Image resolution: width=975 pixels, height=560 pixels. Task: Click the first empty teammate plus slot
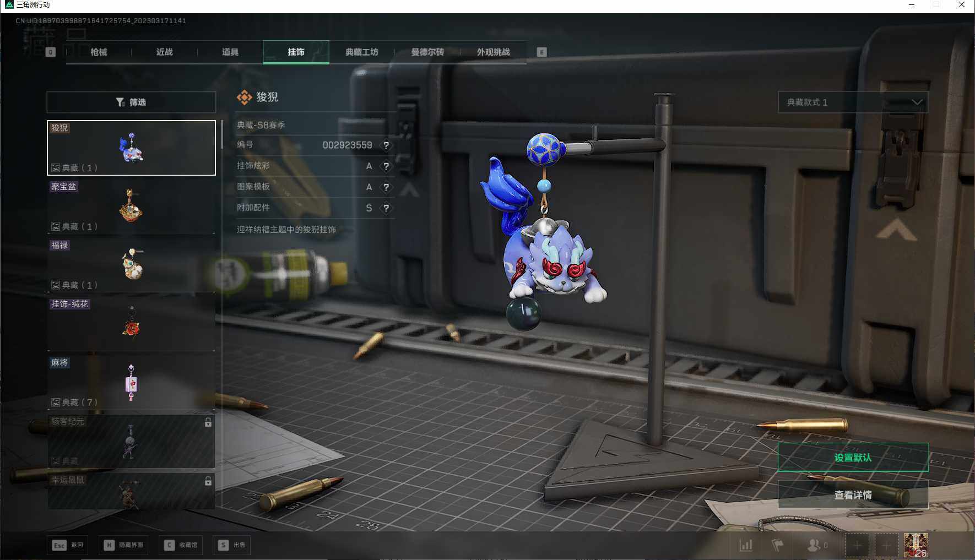[x=857, y=545]
